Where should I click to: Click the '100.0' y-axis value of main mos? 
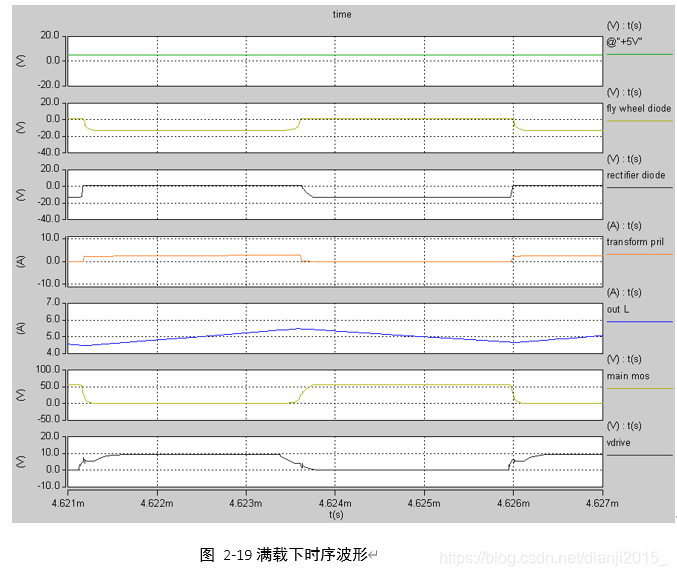point(48,370)
